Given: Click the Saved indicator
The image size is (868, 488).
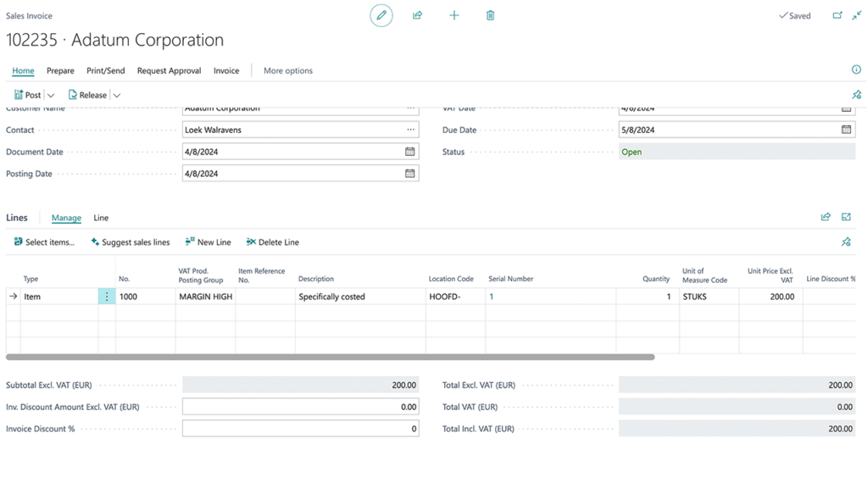Looking at the screenshot, I should click(x=794, y=15).
